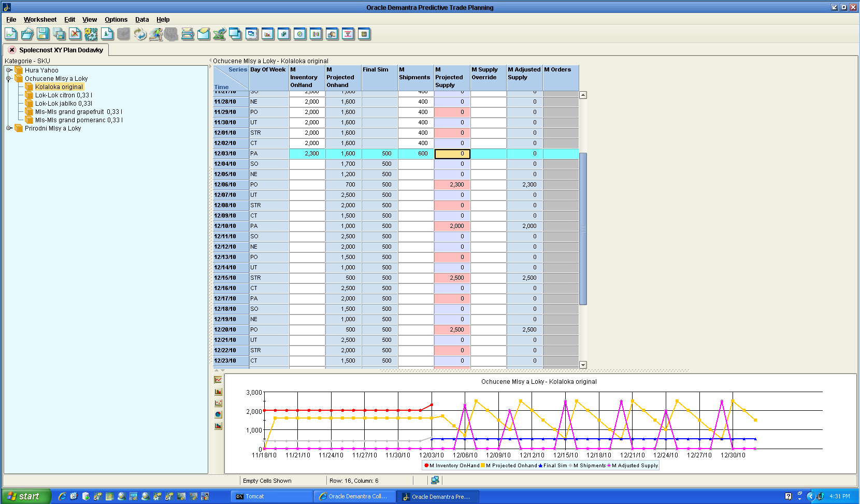Launch Internet Explorer from quick launch
The width and height of the screenshot is (860, 504).
62,496
